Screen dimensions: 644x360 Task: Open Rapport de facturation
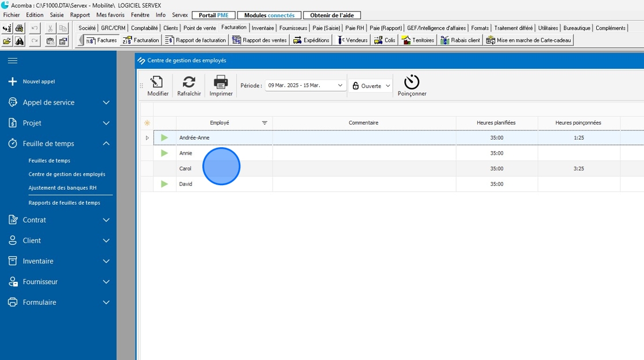(195, 40)
